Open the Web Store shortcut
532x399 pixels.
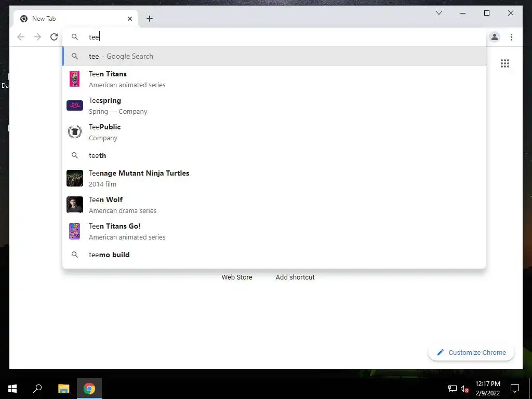[237, 277]
